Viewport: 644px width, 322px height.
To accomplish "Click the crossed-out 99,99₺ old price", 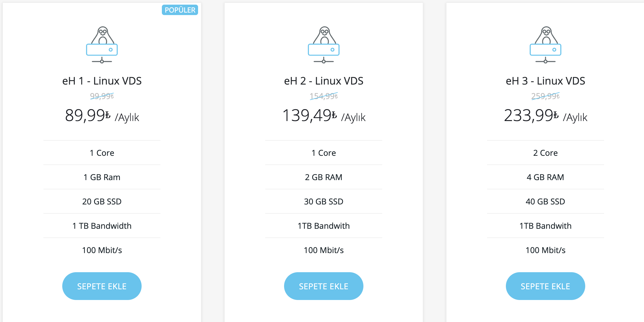I will click(102, 96).
